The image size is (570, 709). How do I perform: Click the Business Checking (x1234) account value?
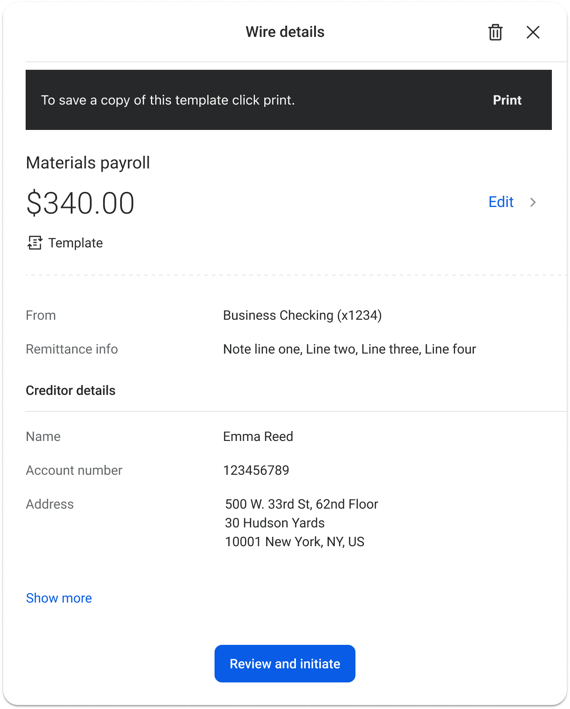pos(302,315)
